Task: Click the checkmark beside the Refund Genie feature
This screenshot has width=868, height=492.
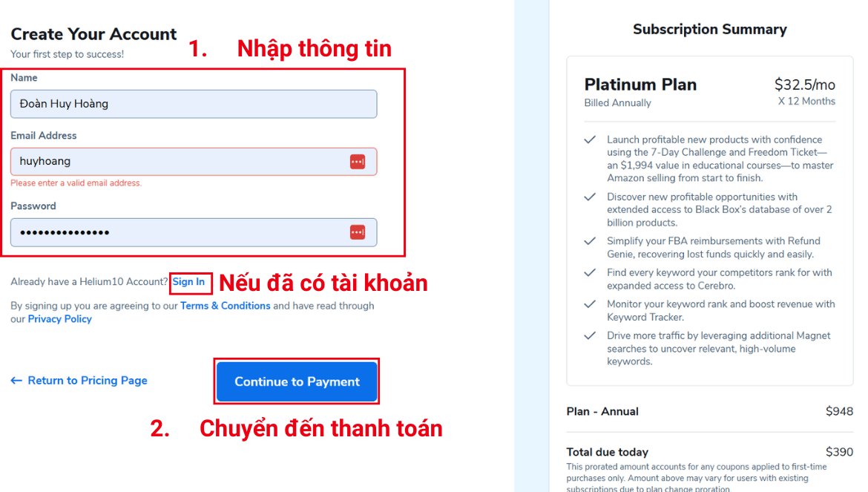Action: (591, 241)
